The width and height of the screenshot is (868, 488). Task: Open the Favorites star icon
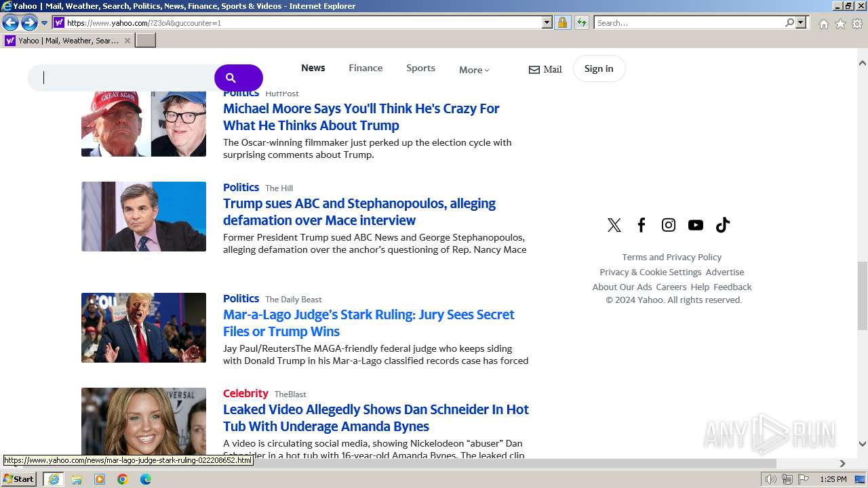coord(840,24)
